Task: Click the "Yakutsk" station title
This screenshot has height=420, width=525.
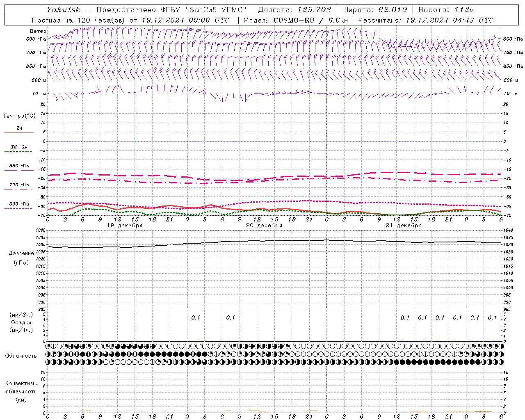Action: click(63, 10)
